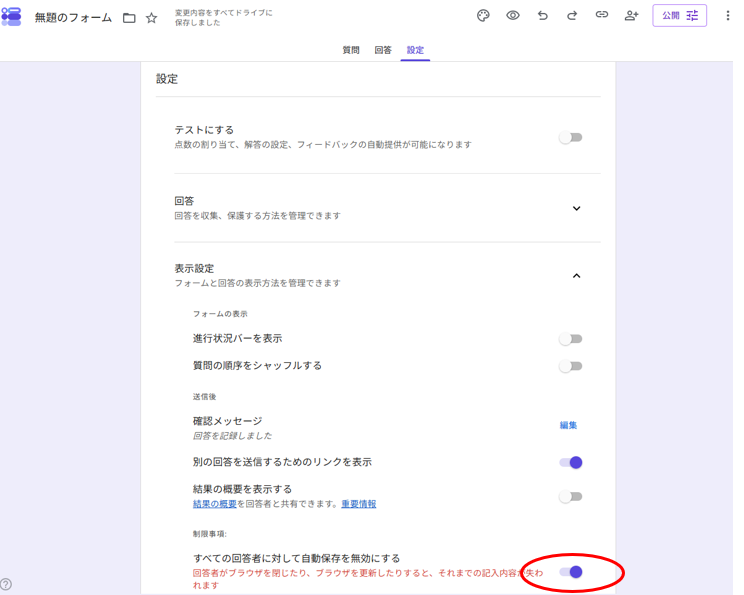
Task: Open the help question mark icon
Action: (6, 584)
